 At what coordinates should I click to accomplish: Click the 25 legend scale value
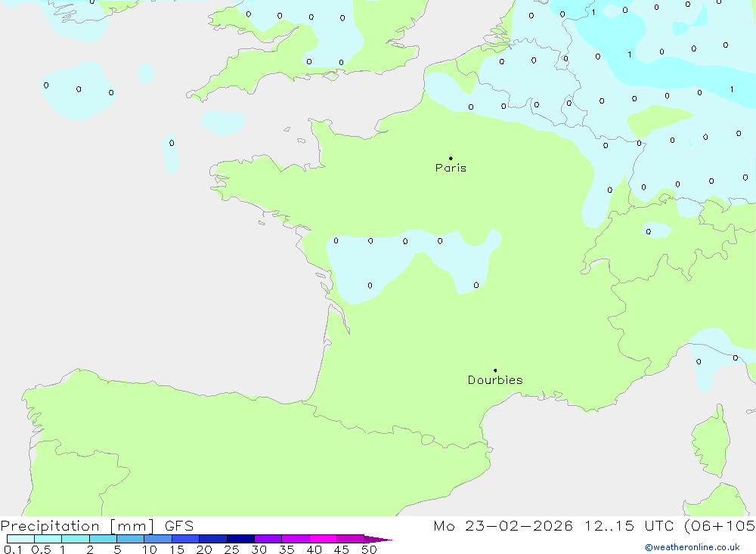(x=231, y=549)
